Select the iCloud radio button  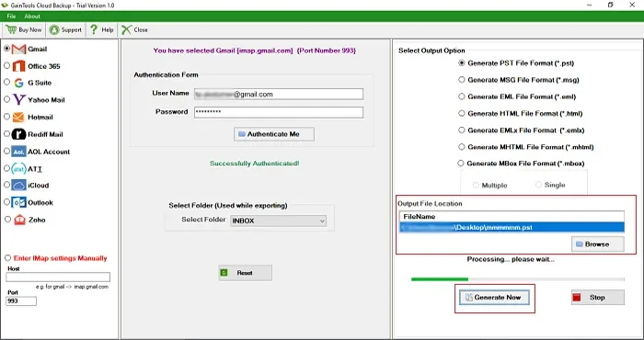(6, 185)
